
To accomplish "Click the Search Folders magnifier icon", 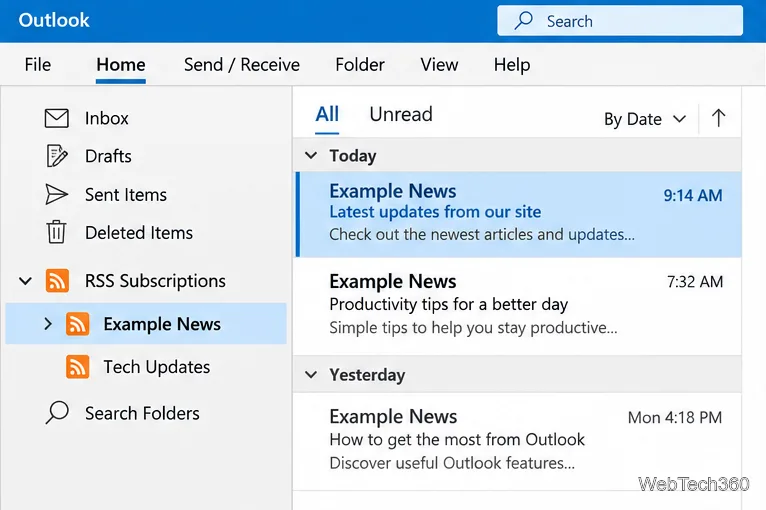I will tap(57, 413).
